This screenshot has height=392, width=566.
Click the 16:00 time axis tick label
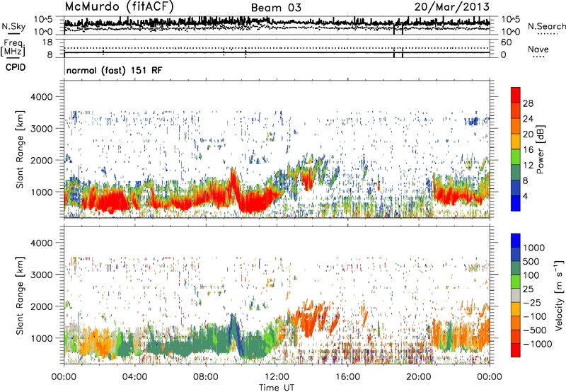347,377
